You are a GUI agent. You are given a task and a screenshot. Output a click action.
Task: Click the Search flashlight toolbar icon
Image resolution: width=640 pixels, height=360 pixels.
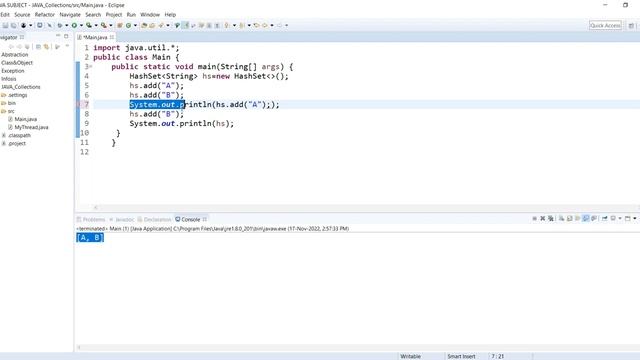tap(161, 25)
